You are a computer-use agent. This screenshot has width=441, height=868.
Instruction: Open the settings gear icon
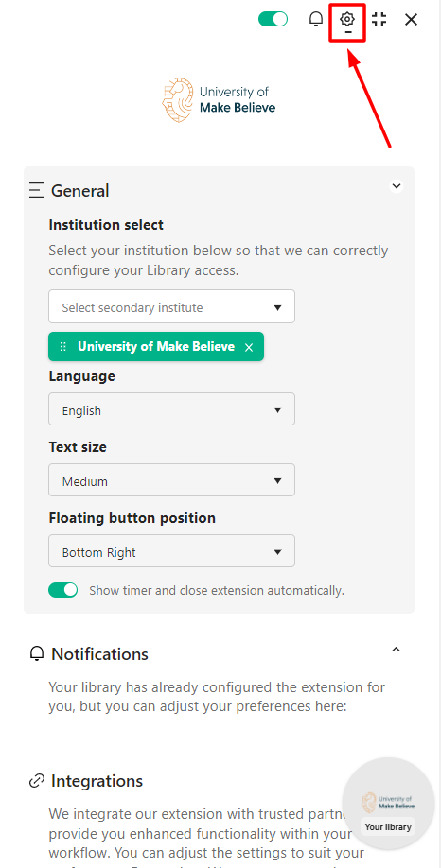347,19
